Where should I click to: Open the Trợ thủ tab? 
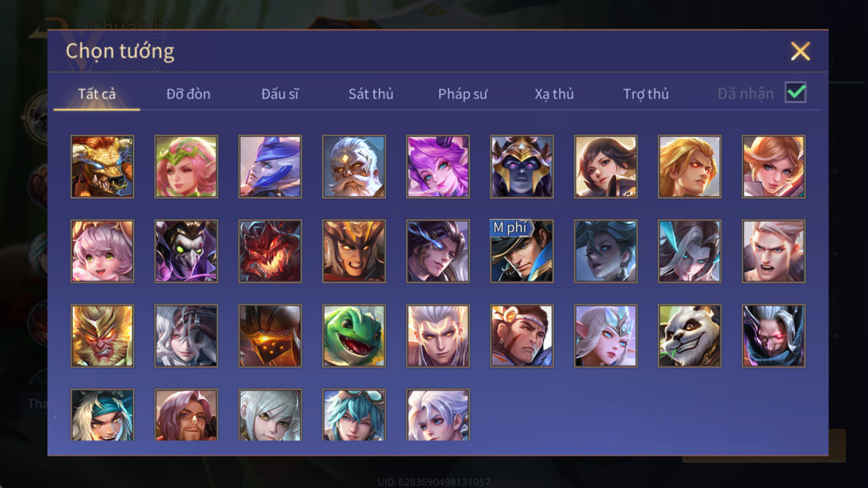click(646, 94)
